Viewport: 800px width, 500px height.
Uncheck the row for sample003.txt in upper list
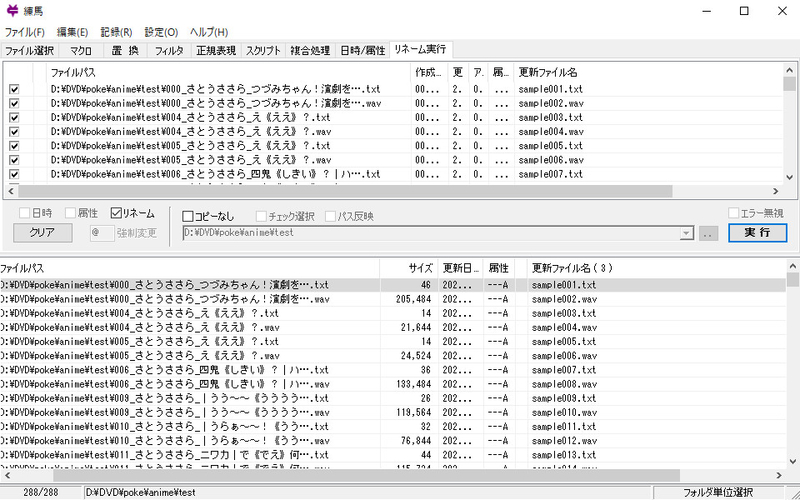point(14,118)
